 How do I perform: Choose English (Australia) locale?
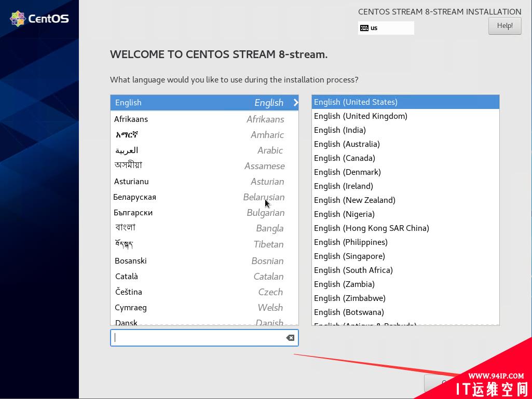tap(405, 144)
